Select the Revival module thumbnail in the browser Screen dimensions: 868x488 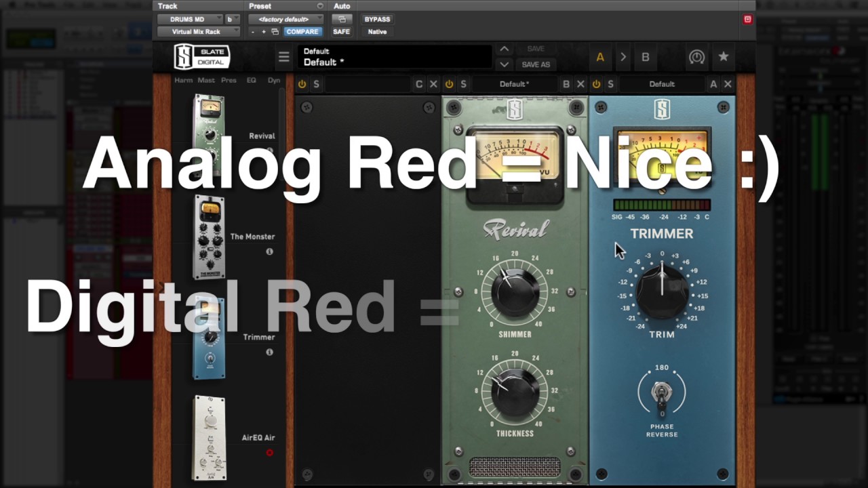pos(210,136)
